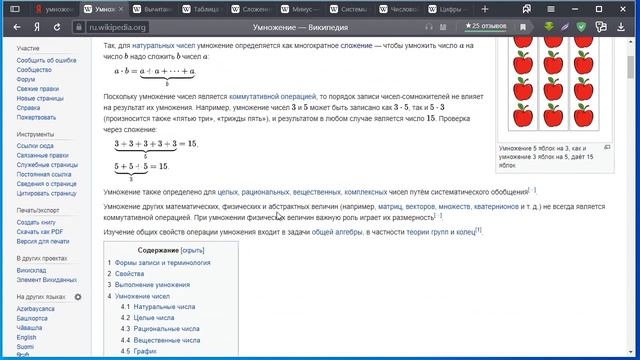Jump to Свойства section in contents
The image size is (640, 360).
(129, 274)
